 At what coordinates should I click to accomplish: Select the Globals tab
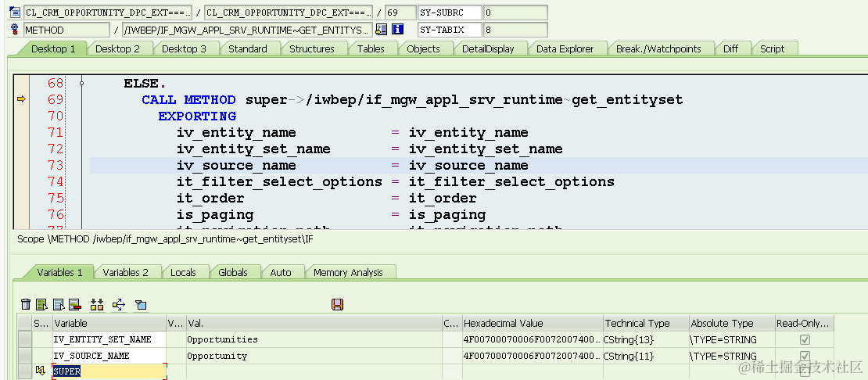232,272
